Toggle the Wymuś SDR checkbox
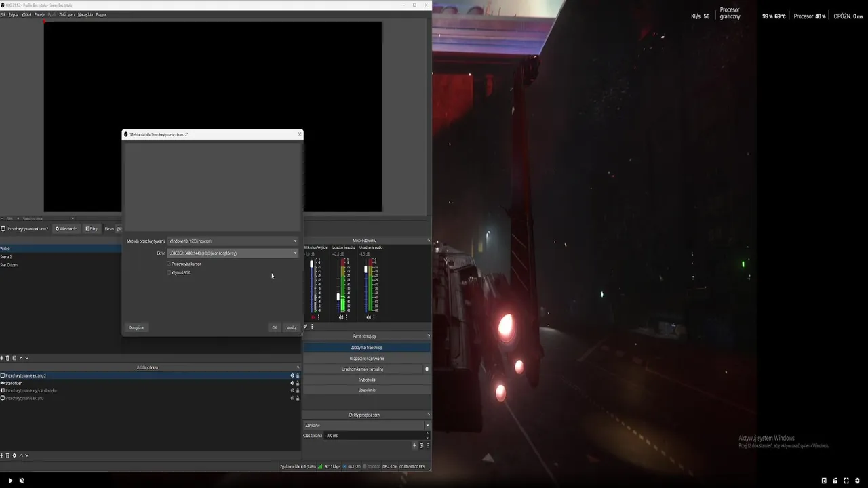868x488 pixels. 169,272
